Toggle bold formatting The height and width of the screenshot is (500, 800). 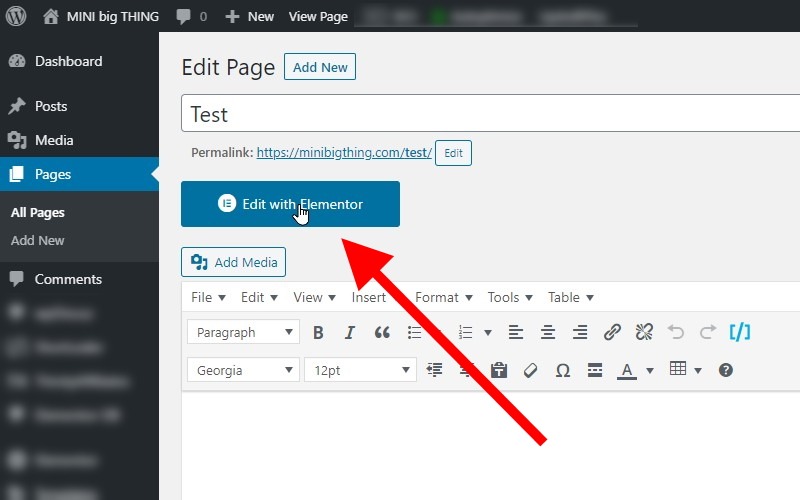pos(318,333)
